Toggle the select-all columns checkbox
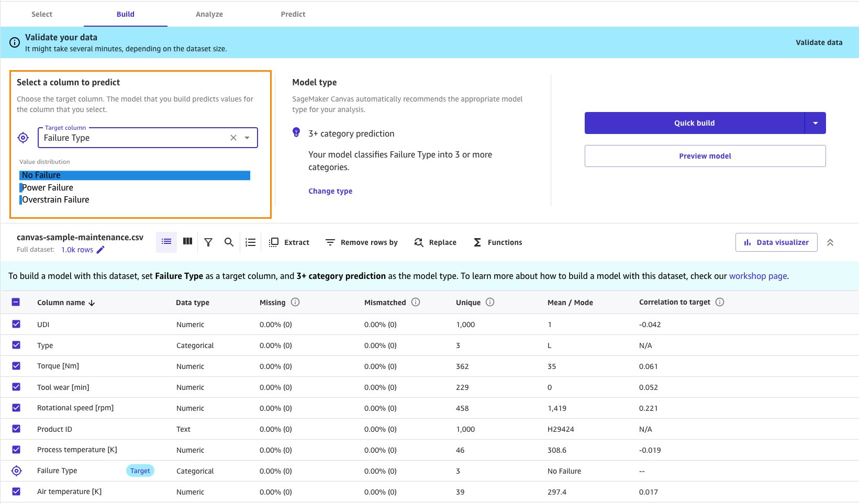 click(16, 302)
